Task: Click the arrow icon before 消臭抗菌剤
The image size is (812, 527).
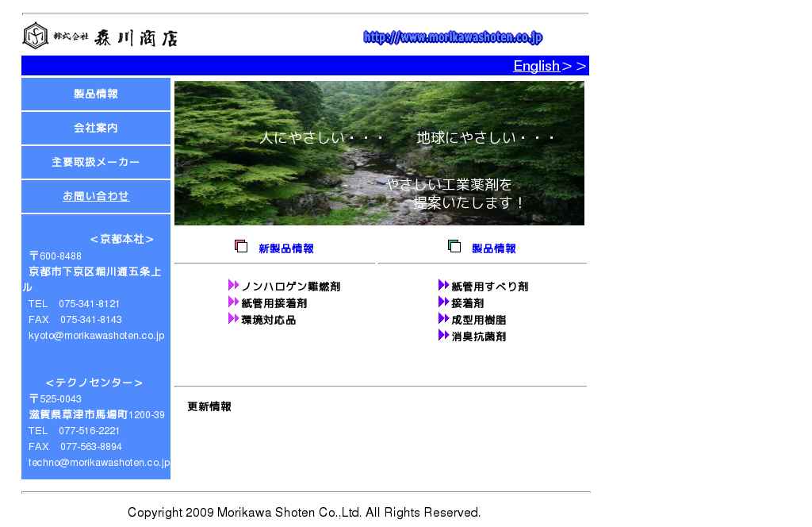Action: point(443,336)
